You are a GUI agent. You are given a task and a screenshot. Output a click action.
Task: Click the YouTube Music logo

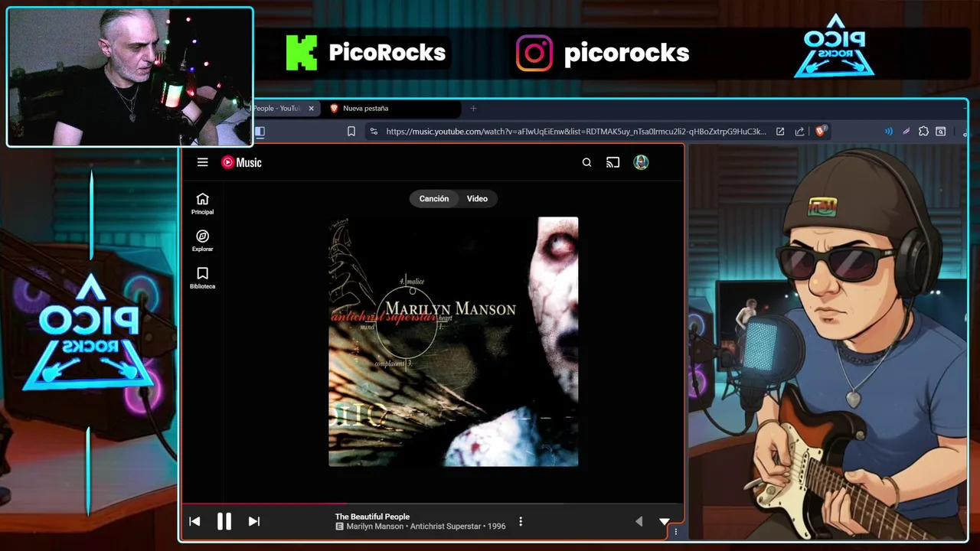241,162
